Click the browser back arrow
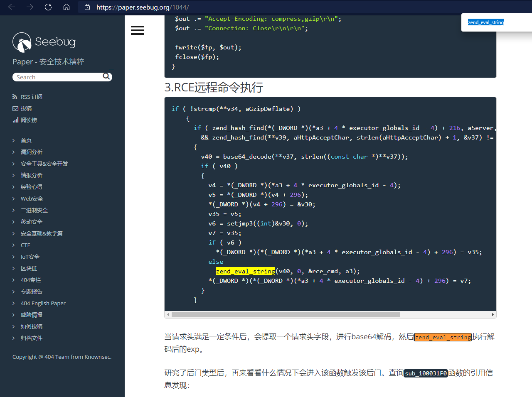The height and width of the screenshot is (397, 532). point(12,7)
